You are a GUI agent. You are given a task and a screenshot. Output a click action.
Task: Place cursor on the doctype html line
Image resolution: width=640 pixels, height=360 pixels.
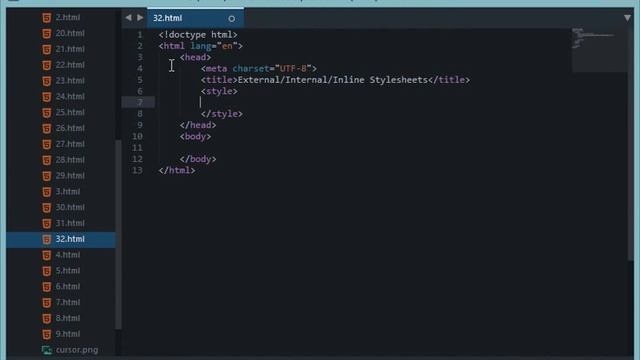click(198, 35)
